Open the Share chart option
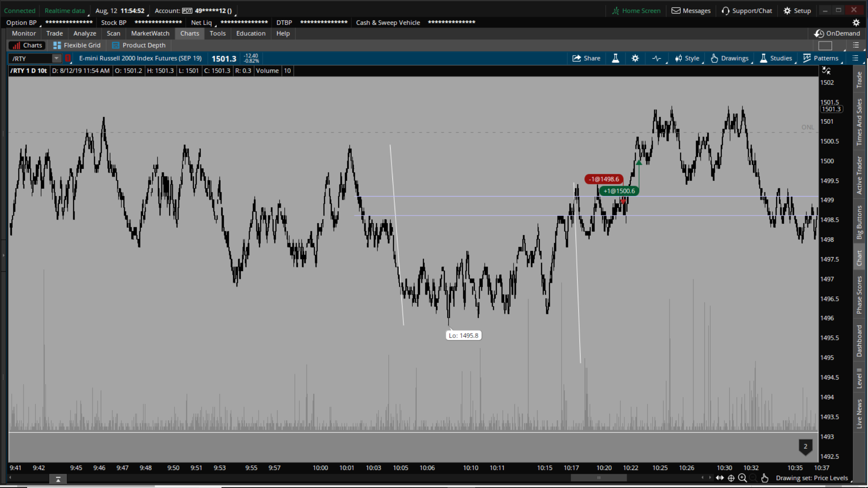This screenshot has width=868, height=488. 586,58
